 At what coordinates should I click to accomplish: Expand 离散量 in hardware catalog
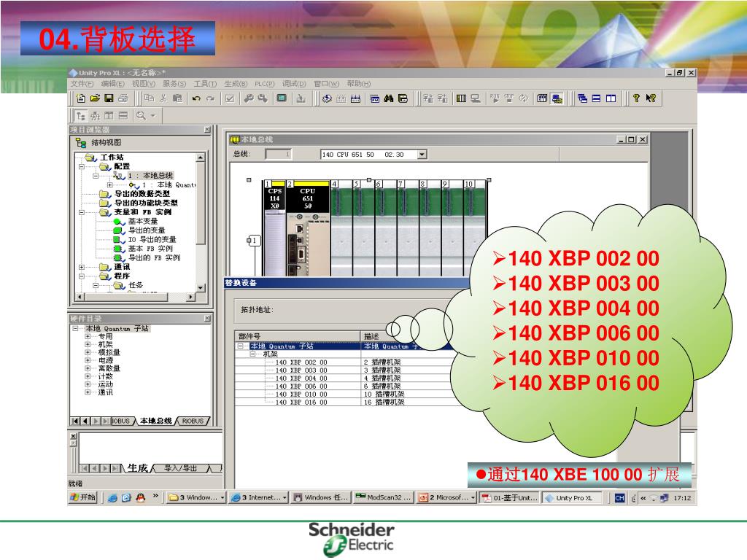(88, 368)
